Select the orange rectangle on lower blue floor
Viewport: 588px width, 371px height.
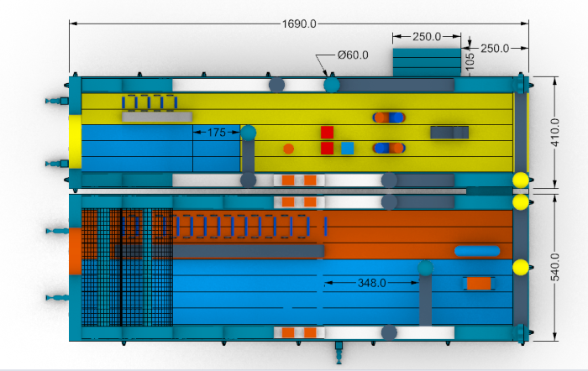478,284
